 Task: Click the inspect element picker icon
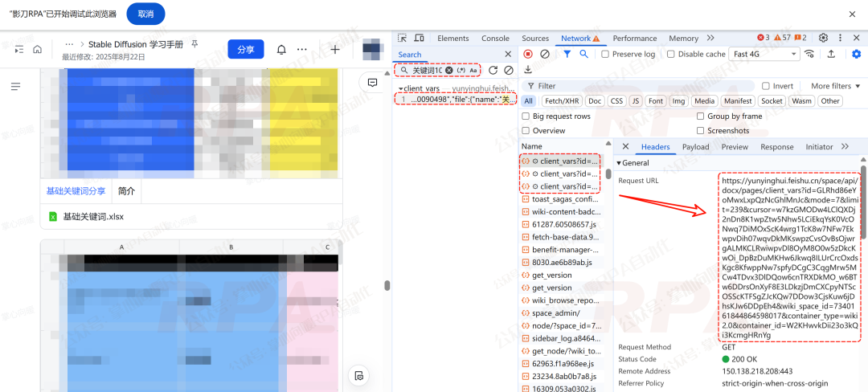403,38
